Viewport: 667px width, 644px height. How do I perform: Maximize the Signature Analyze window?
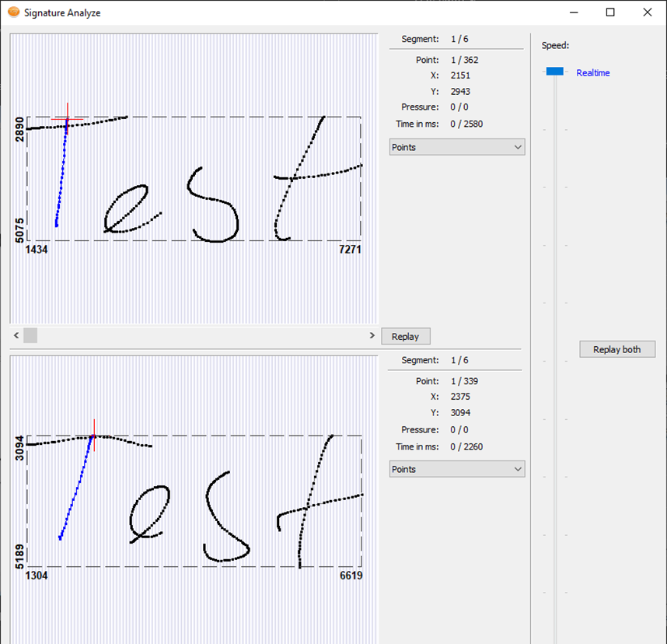point(610,12)
